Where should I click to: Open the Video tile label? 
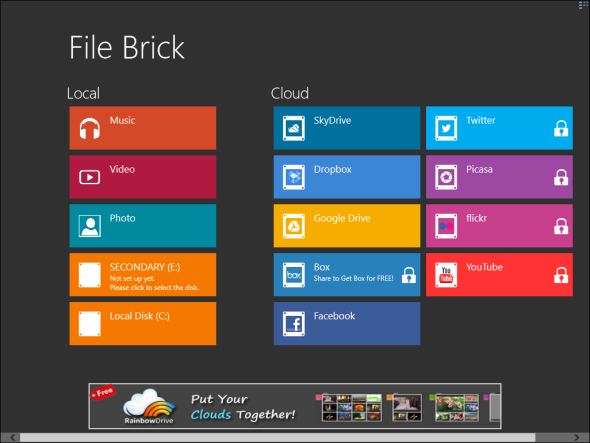122,169
